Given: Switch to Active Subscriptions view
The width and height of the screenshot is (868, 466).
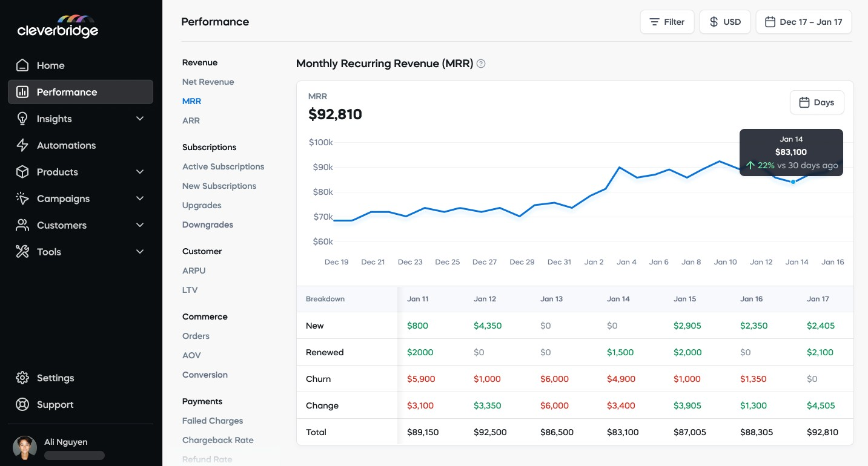Looking at the screenshot, I should [223, 166].
